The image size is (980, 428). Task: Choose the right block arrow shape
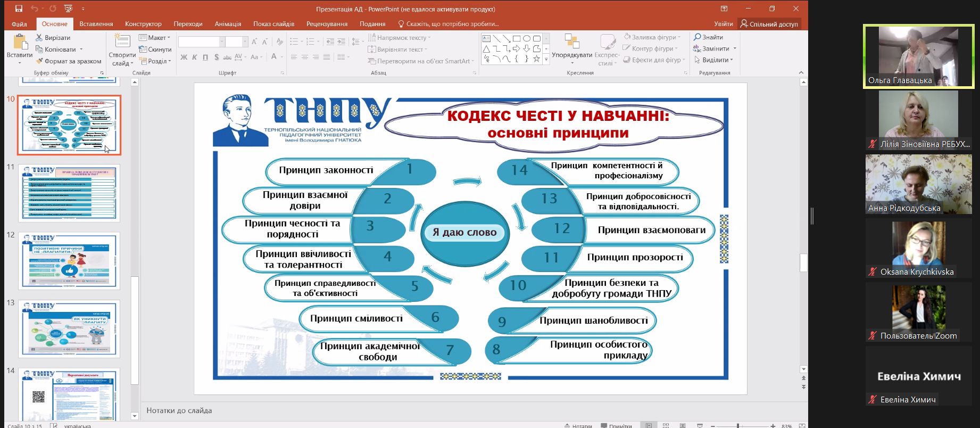pyautogui.click(x=517, y=48)
